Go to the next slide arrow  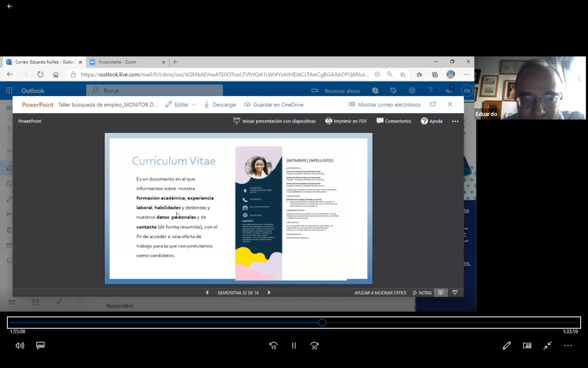(269, 293)
